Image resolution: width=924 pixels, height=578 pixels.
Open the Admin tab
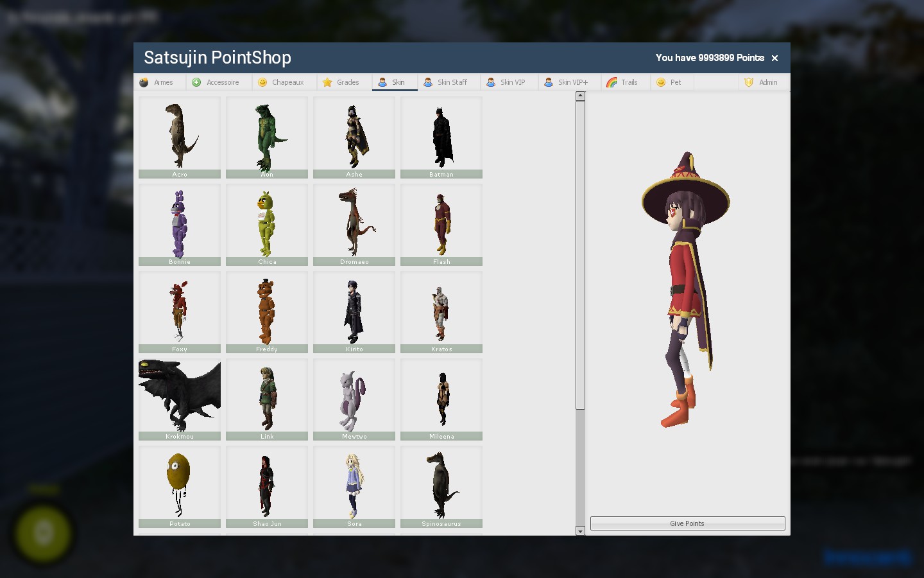click(x=764, y=82)
